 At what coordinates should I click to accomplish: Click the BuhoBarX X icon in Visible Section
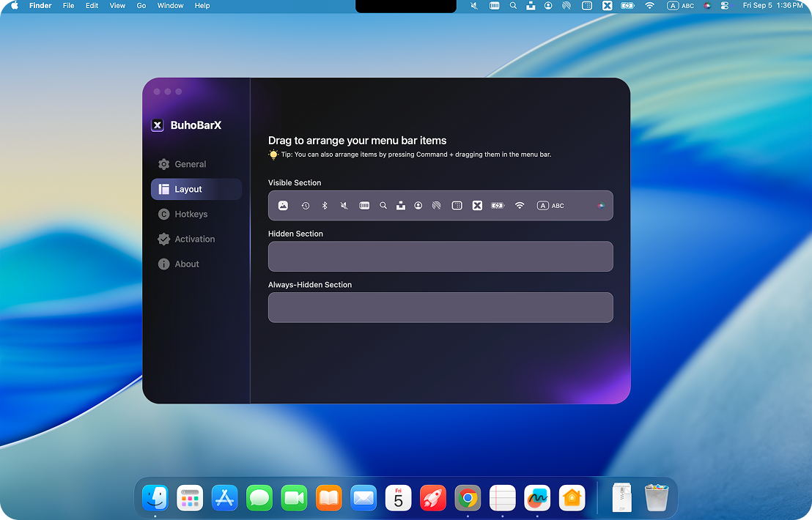[x=478, y=205]
